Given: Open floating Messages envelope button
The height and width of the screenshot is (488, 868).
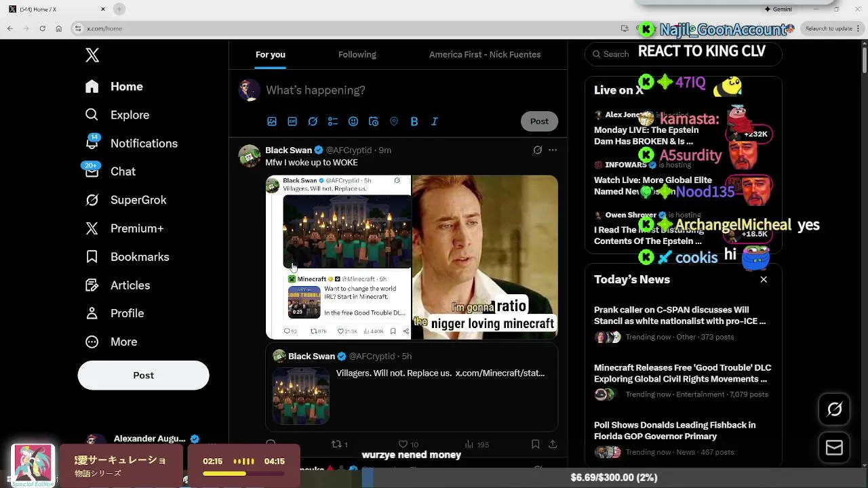Looking at the screenshot, I should click(x=834, y=448).
